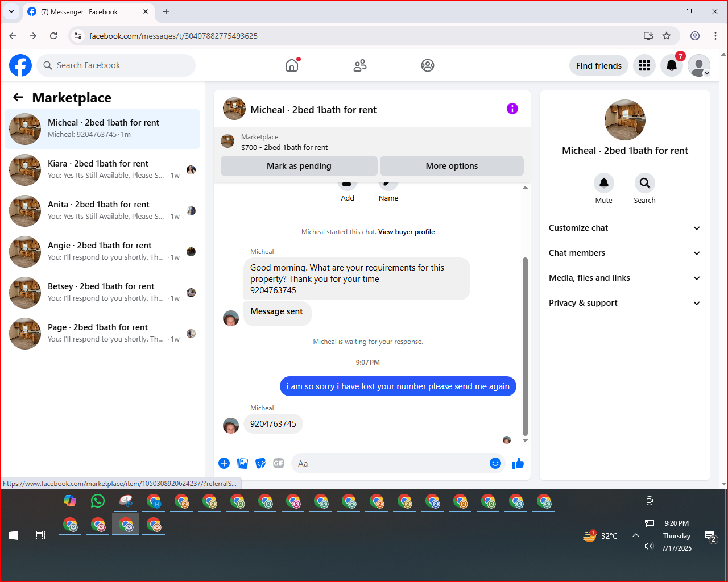Mute the conversation with the bell icon
The image size is (728, 582).
[x=604, y=183]
